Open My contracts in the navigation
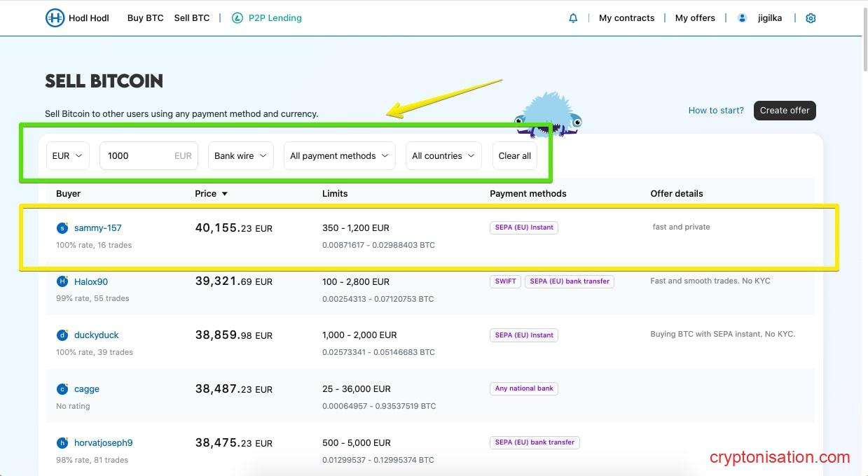 click(626, 18)
